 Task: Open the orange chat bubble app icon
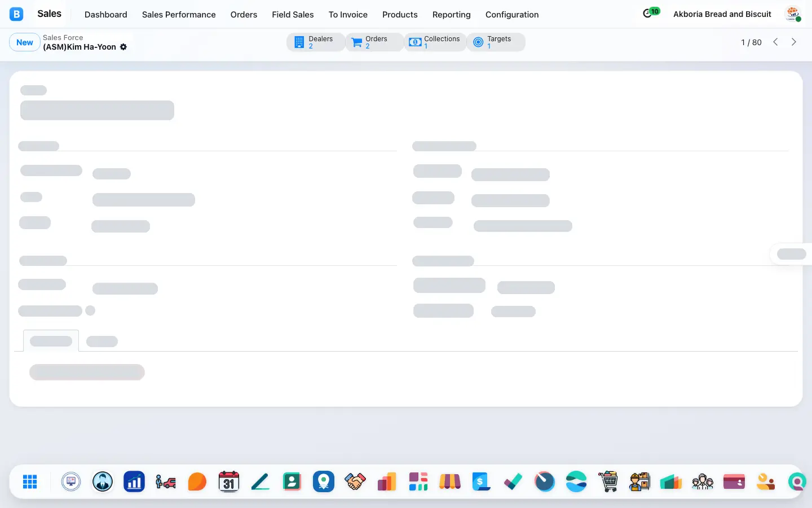197,481
